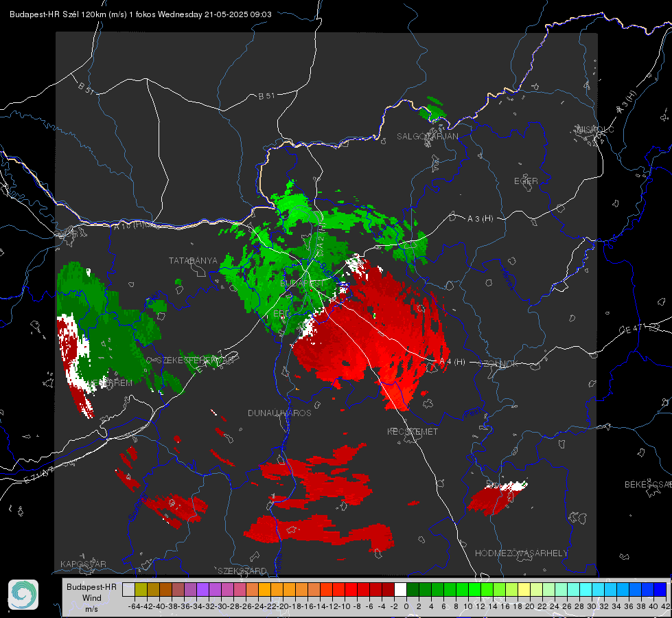The image size is (672, 618).
Task: Choose the amber swatch between -24 and -22
Action: pos(264,590)
